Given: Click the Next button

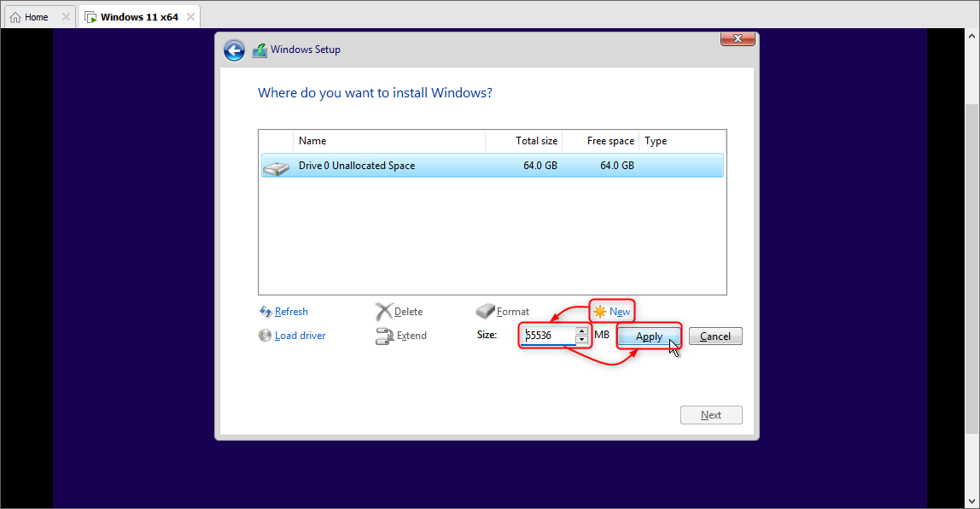Looking at the screenshot, I should [711, 415].
